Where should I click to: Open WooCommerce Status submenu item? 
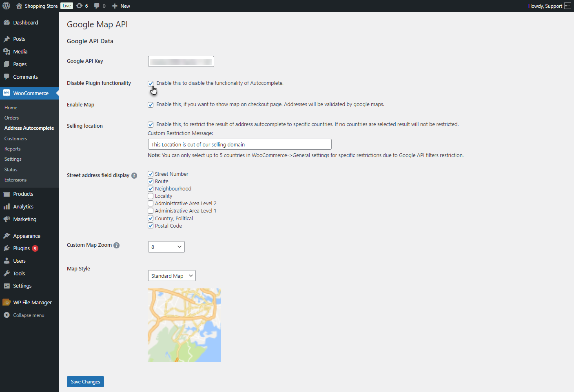[x=11, y=170]
